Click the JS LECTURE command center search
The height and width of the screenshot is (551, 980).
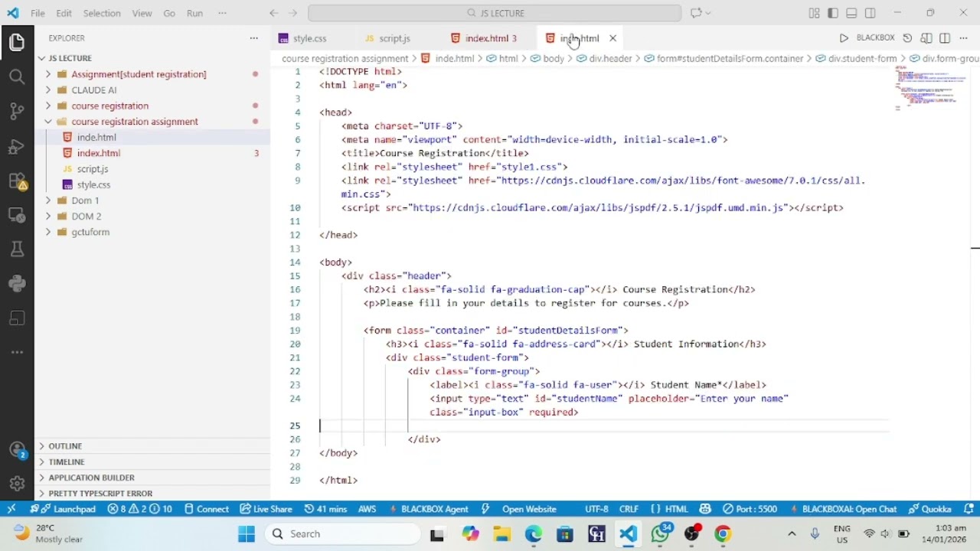pos(495,13)
